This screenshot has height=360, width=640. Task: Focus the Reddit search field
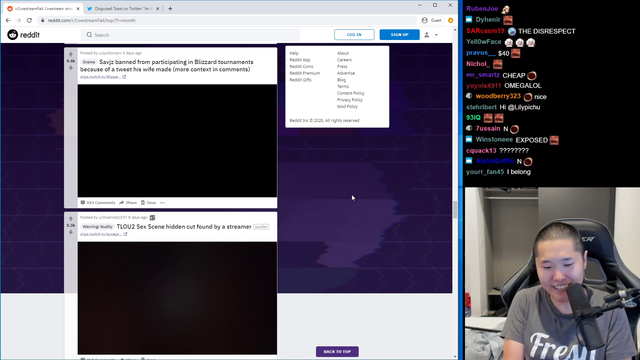[x=191, y=35]
